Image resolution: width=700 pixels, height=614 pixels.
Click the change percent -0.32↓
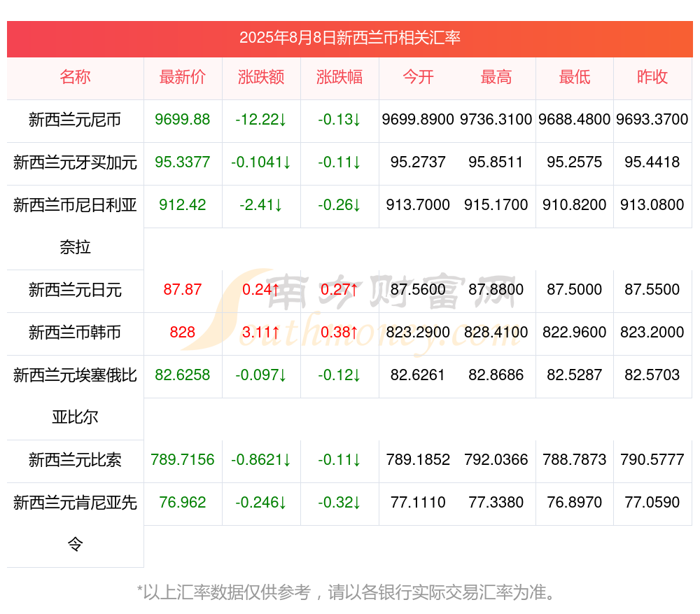click(339, 502)
